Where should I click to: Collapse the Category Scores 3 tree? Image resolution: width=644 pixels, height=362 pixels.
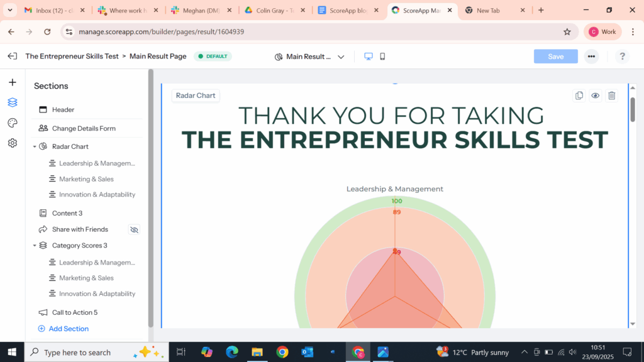tap(35, 245)
